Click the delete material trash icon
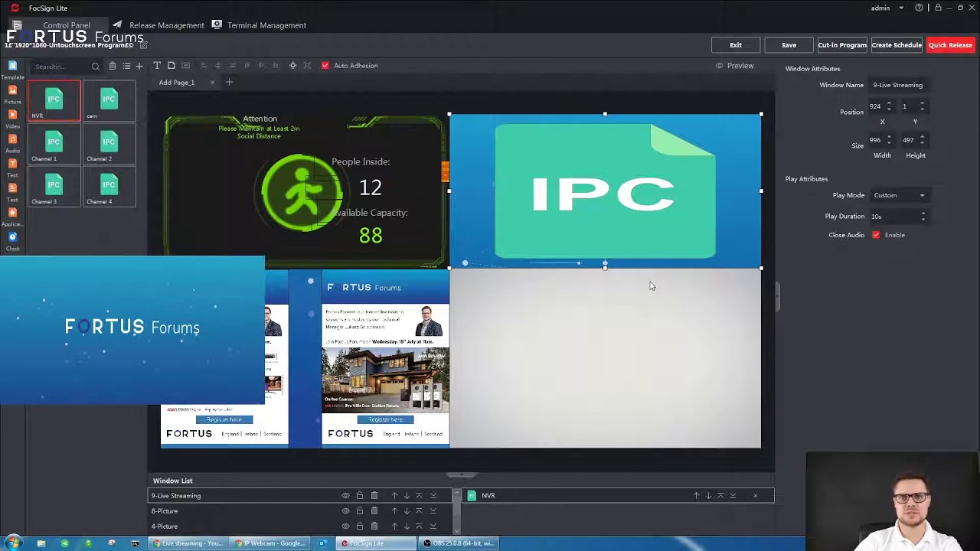Viewport: 980px width, 551px height. pyautogui.click(x=113, y=66)
